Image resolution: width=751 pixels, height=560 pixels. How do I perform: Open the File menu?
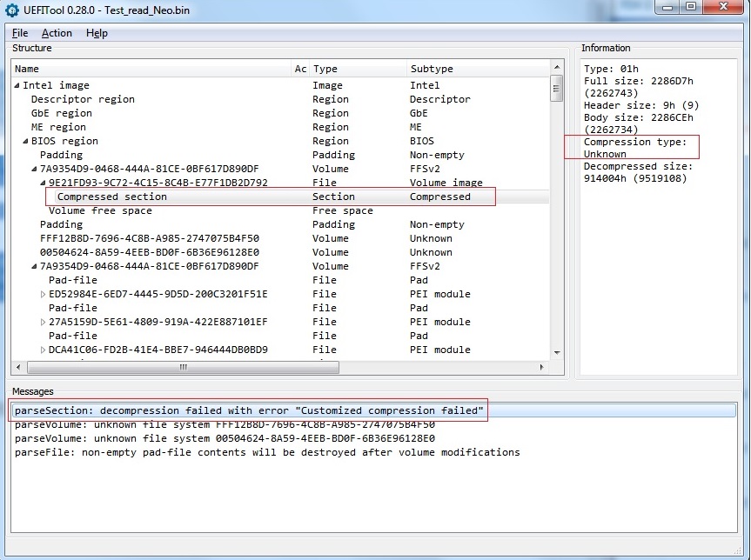pyautogui.click(x=20, y=33)
